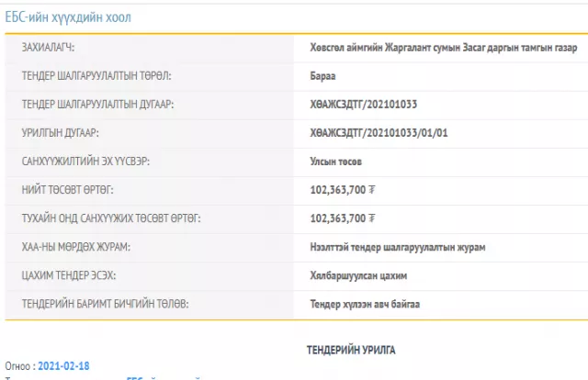Select the 'ЗАХИАЛАГЧ:' label

(48, 48)
